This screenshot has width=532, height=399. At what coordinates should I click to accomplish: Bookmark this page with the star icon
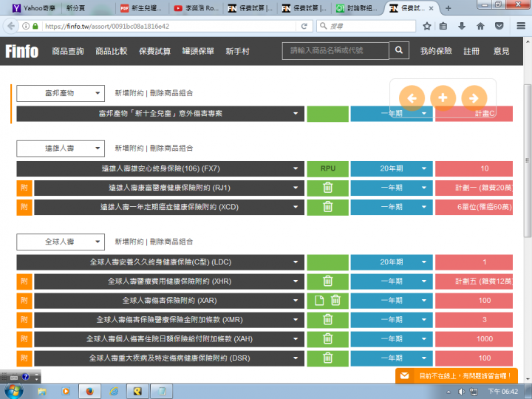427,26
